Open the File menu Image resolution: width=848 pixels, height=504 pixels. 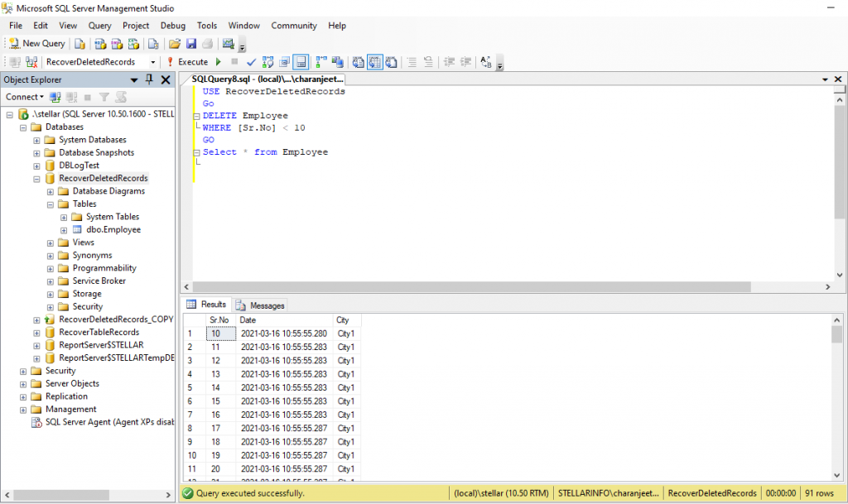(x=16, y=26)
